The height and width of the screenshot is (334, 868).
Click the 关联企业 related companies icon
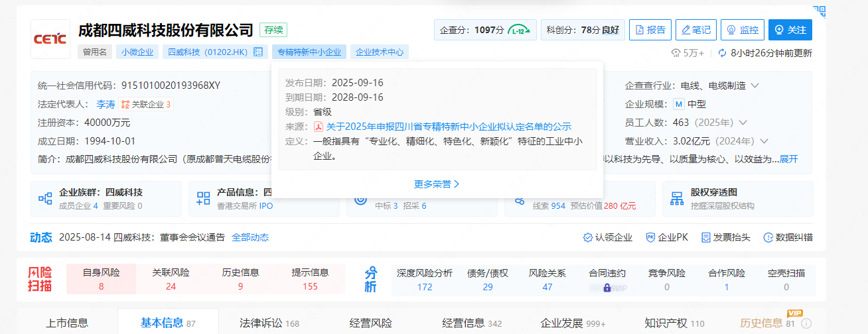(x=125, y=104)
